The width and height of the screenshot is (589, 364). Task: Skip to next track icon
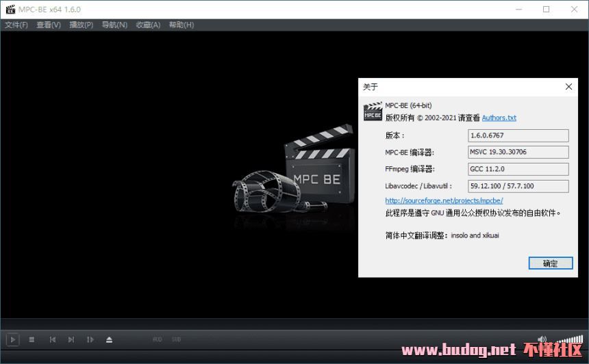[71, 339]
